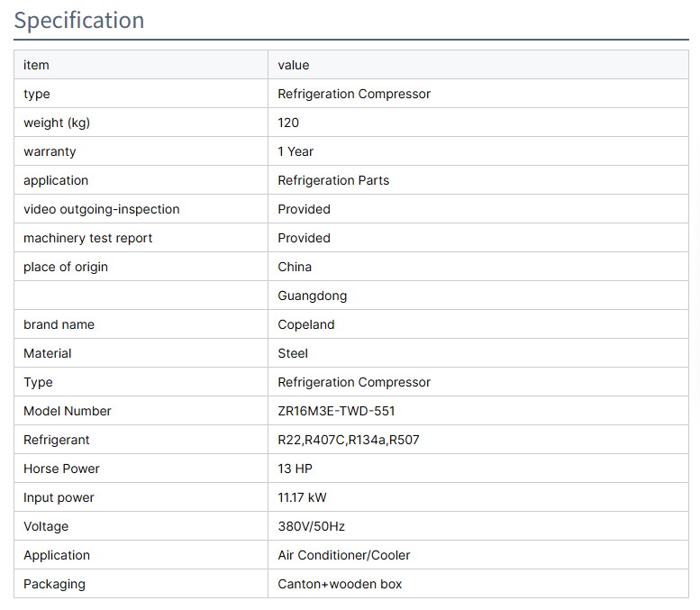Viewport: 700px width, 610px height.
Task: Click the 'item' column header
Action: click(36, 65)
